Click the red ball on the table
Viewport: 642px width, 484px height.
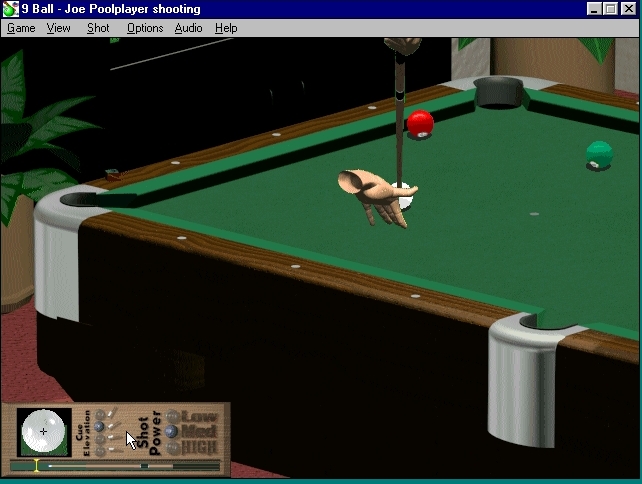point(420,123)
